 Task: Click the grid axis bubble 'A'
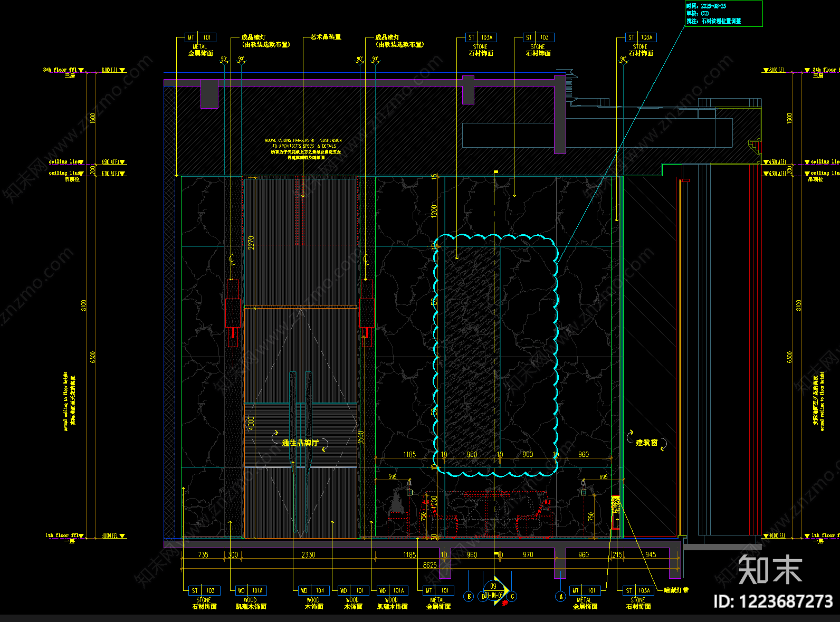pos(561,597)
